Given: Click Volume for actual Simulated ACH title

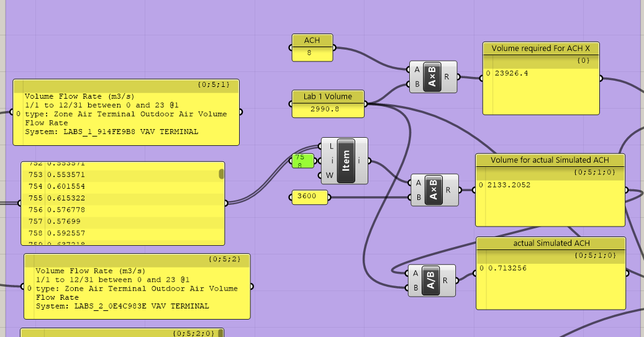Looking at the screenshot, I should click(x=550, y=160).
